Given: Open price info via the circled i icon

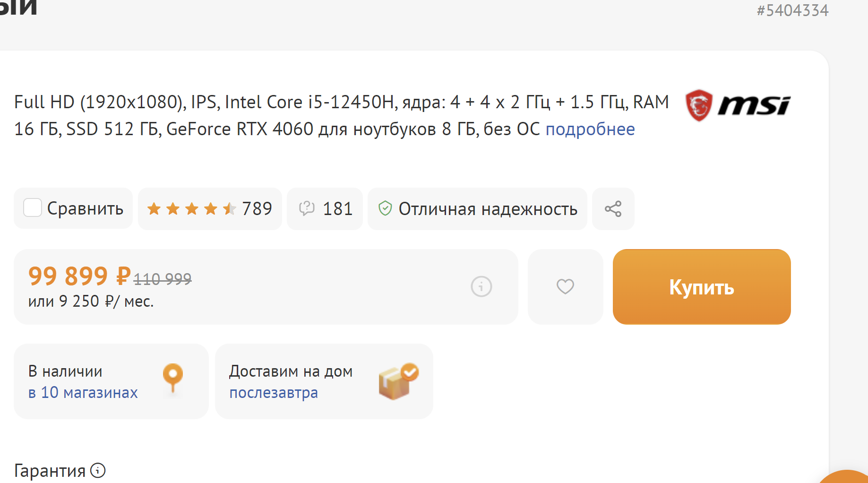Looking at the screenshot, I should pos(481,286).
